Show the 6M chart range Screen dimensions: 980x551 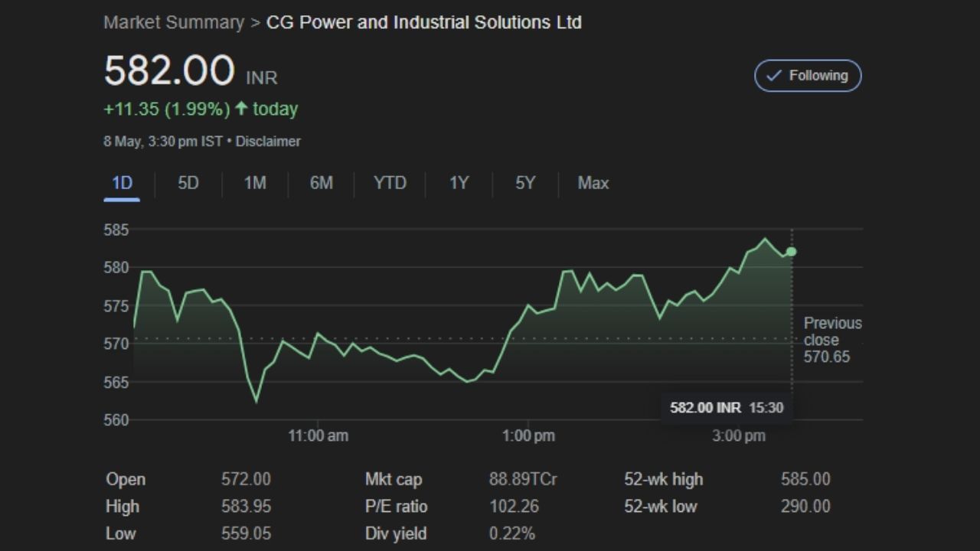322,183
